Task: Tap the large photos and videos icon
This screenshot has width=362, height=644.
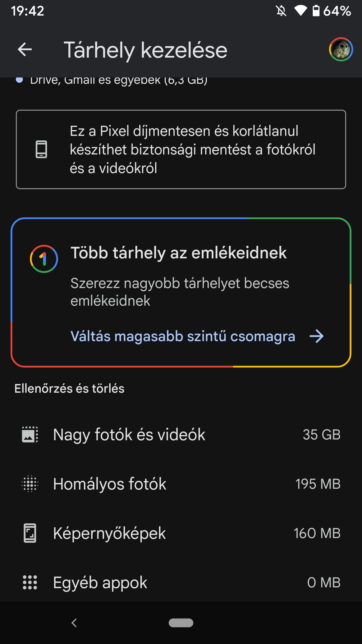Action: pos(30,434)
